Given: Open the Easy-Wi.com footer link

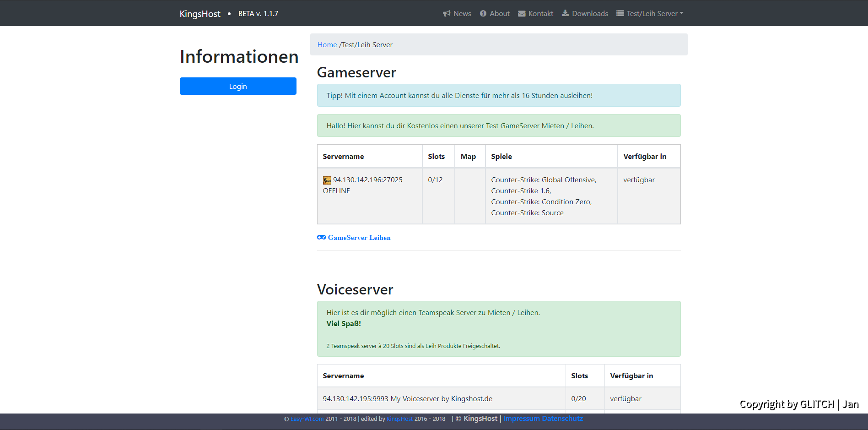Looking at the screenshot, I should [x=307, y=419].
